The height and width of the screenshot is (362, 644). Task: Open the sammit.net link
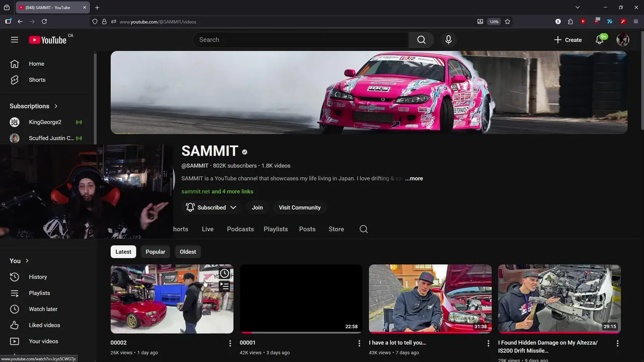[x=196, y=192]
